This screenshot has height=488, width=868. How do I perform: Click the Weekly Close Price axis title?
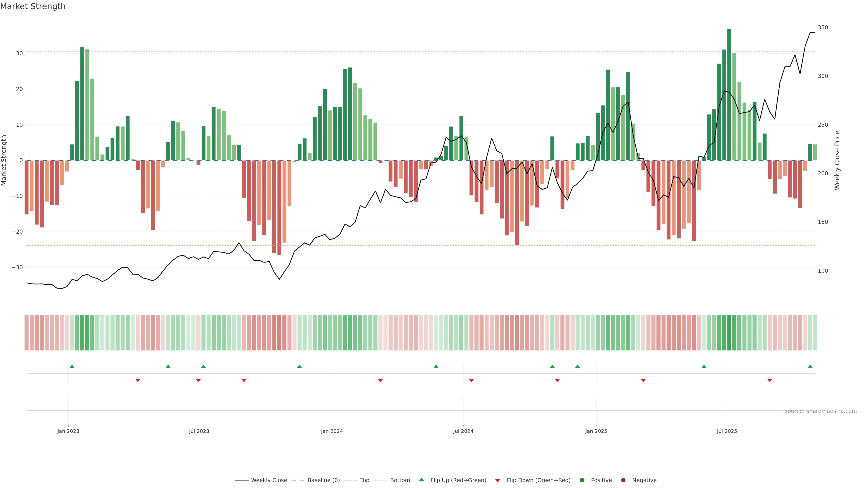click(837, 160)
